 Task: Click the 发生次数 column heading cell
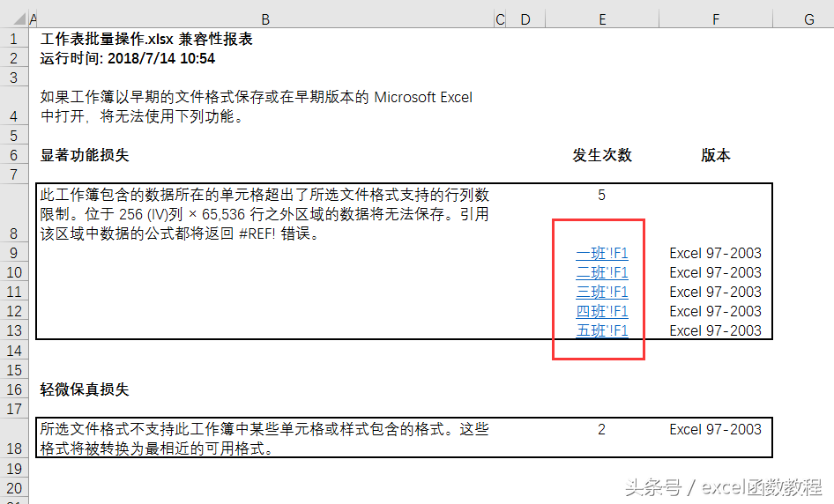point(602,155)
